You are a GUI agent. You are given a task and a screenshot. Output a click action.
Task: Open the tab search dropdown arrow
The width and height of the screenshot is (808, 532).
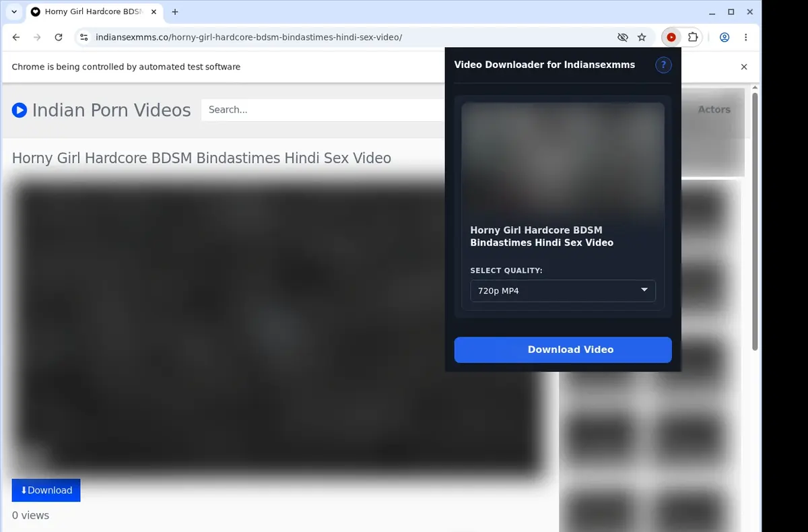click(14, 11)
